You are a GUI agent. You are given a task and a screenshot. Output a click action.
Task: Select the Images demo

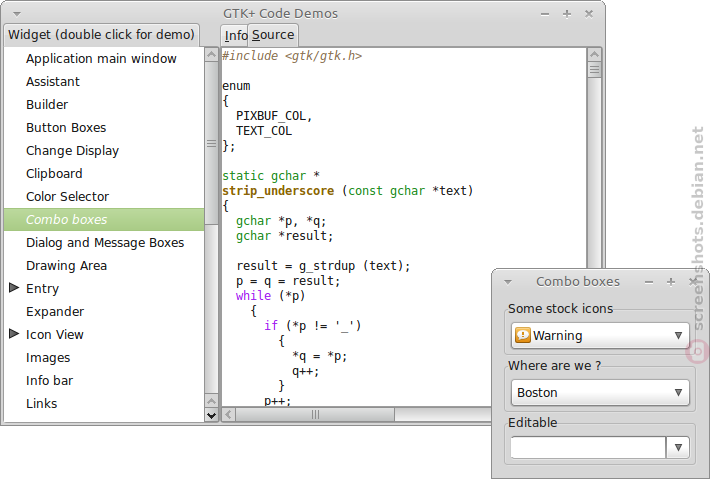(104, 358)
